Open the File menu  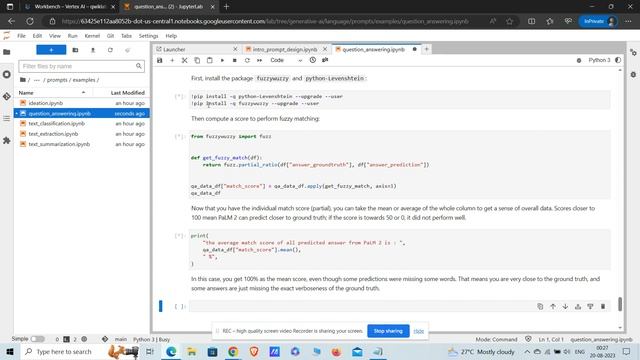[21, 36]
